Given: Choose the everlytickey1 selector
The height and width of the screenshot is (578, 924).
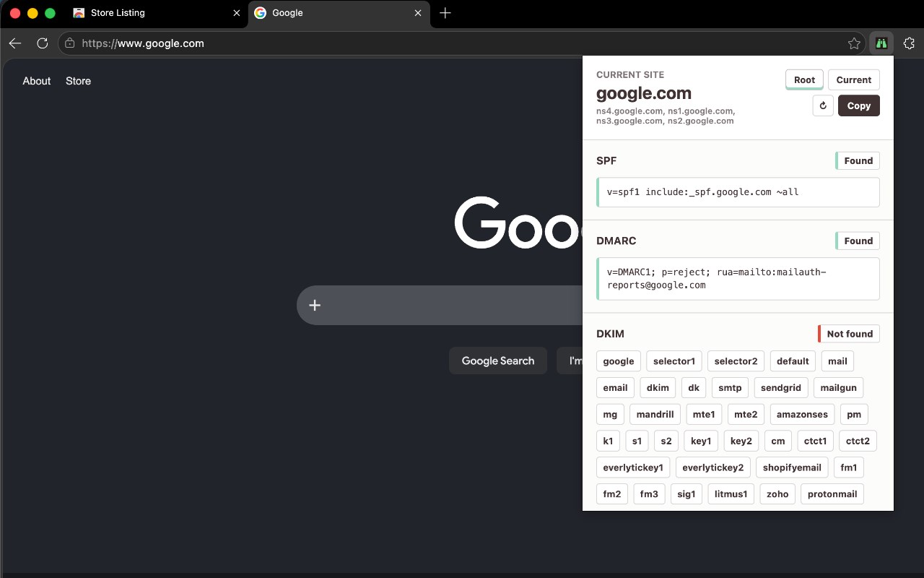Looking at the screenshot, I should tap(633, 467).
